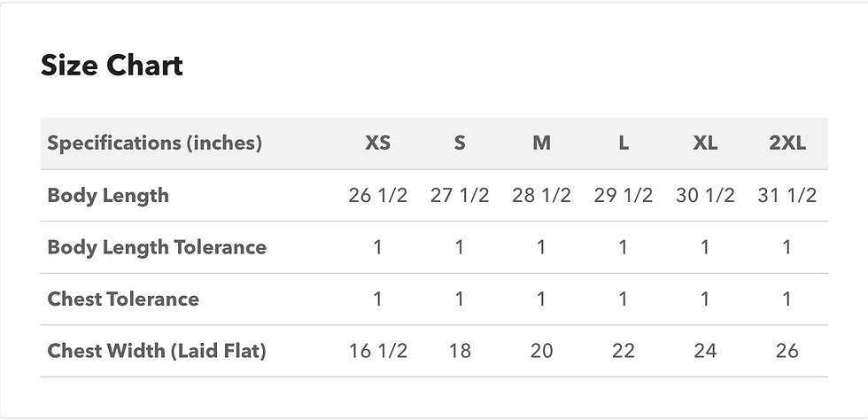The height and width of the screenshot is (420, 868).
Task: Select the 16 1/2 chest width cell
Action: pos(377,351)
